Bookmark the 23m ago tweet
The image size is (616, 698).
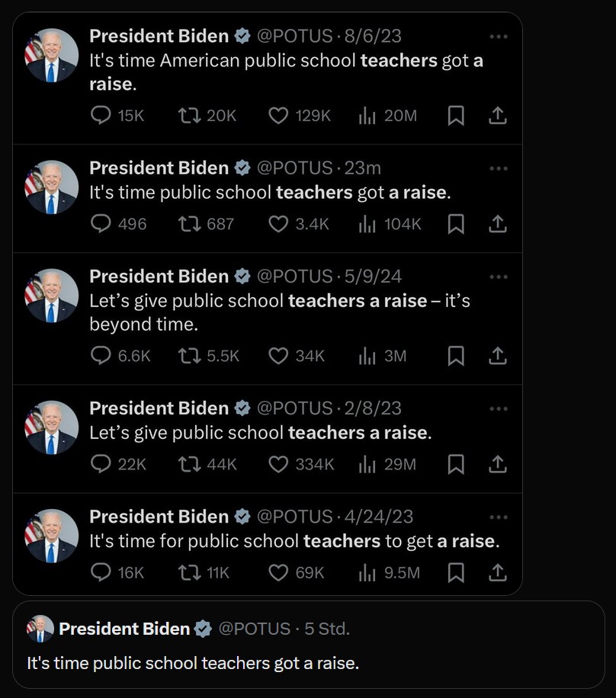456,223
